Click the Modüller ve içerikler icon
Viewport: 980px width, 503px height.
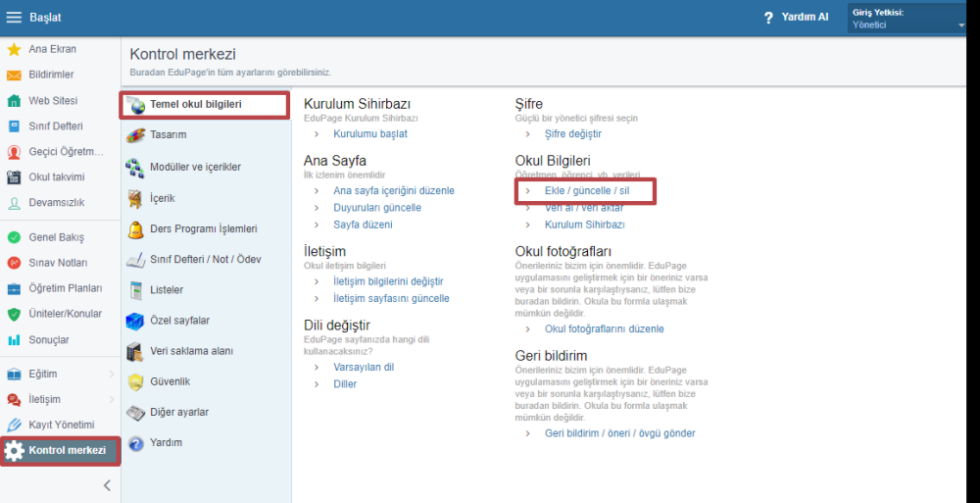pos(135,168)
